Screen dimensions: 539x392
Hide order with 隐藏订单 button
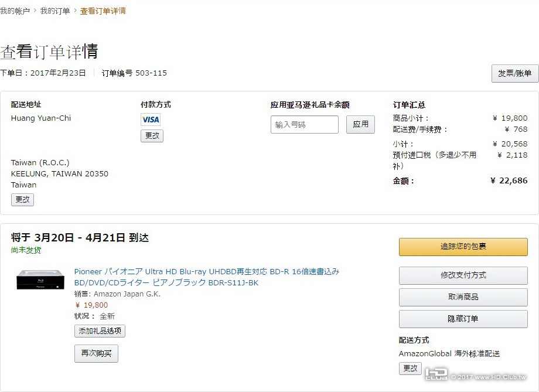tap(463, 319)
